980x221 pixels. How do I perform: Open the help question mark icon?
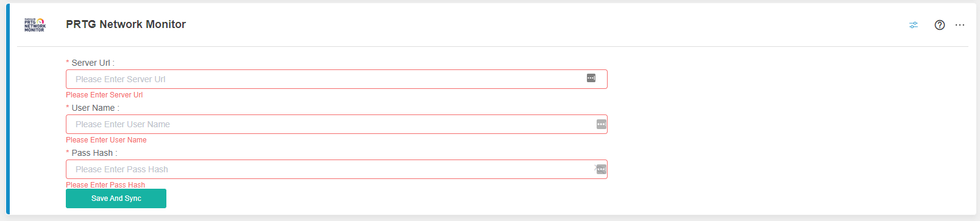click(x=940, y=25)
